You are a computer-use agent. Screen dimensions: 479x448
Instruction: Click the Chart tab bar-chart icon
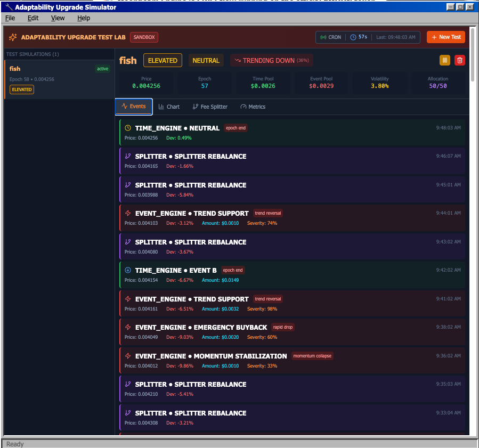coord(161,107)
